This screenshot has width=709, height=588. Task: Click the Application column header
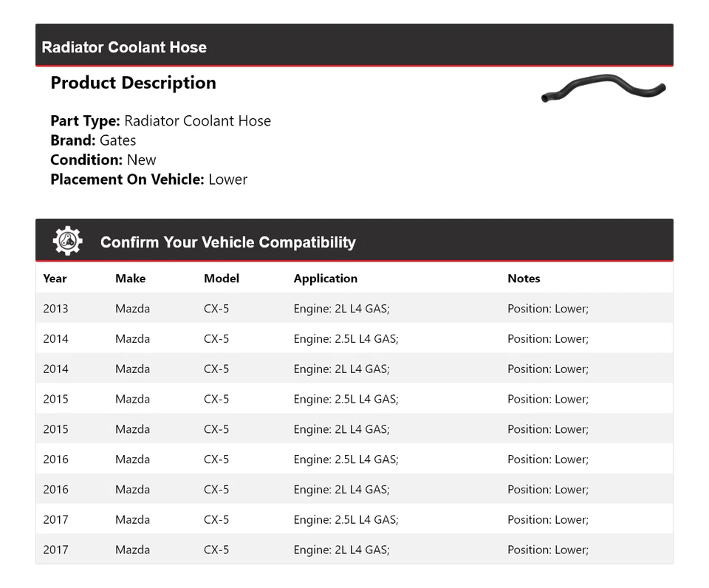click(325, 278)
